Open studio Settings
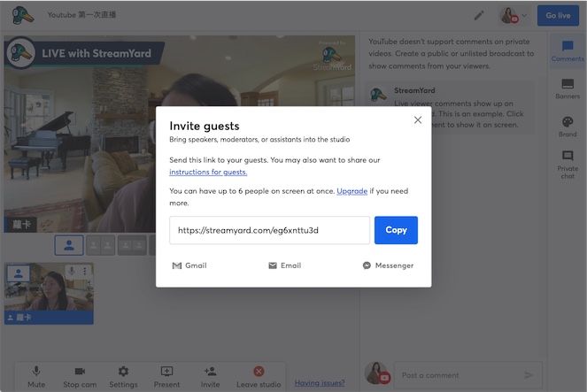Viewport: 587px width, 392px height. (123, 377)
